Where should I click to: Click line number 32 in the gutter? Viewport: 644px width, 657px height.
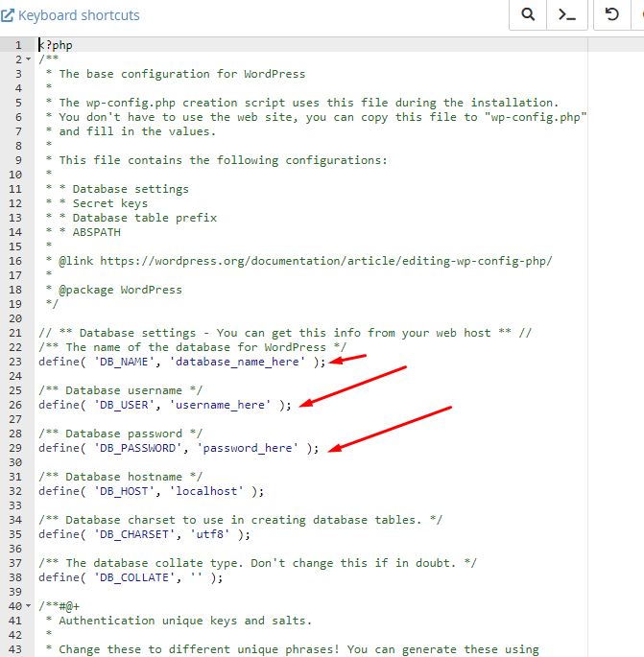pos(15,491)
